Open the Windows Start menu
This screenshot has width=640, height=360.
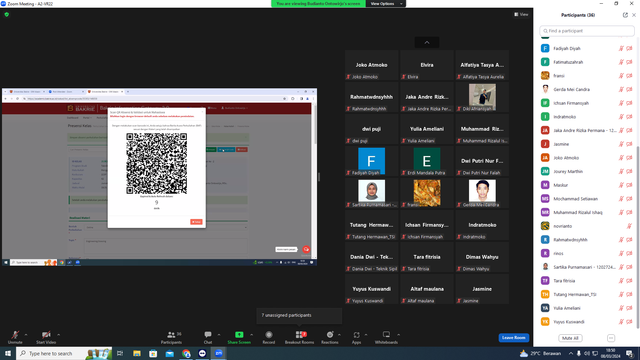pyautogui.click(x=7, y=353)
